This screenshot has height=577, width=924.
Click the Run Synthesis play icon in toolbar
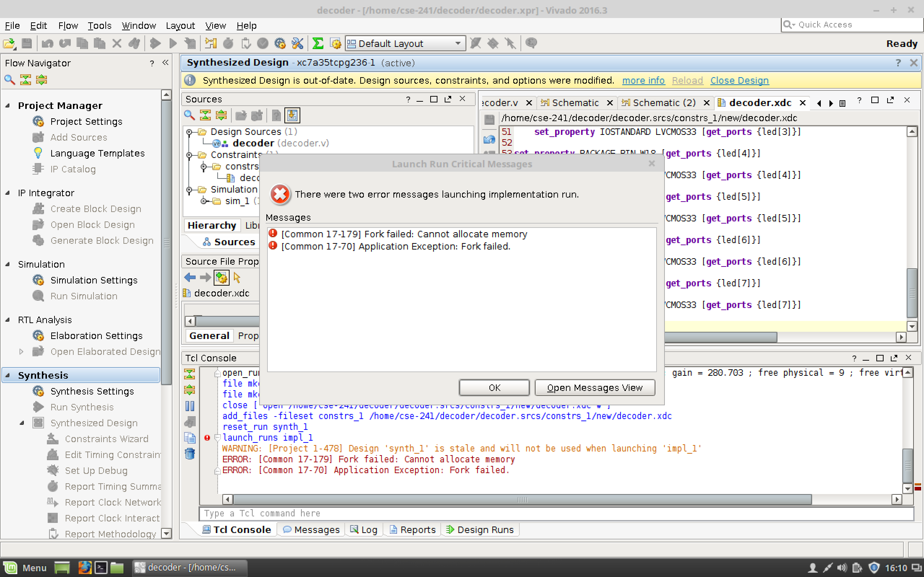[x=155, y=43]
